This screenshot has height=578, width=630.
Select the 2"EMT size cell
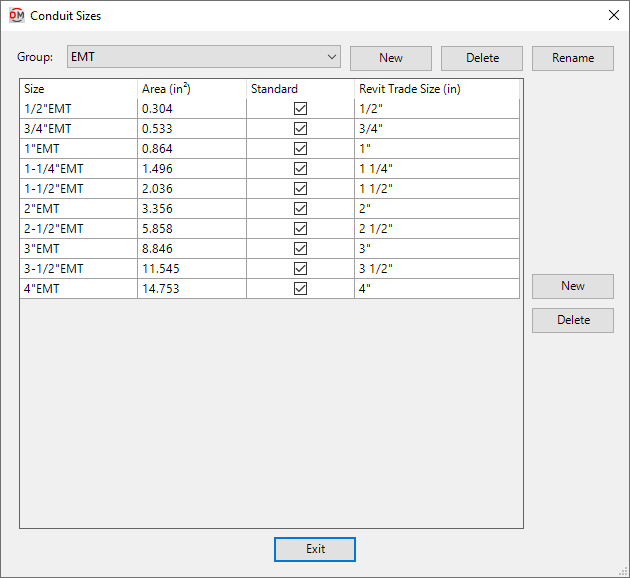(x=78, y=208)
